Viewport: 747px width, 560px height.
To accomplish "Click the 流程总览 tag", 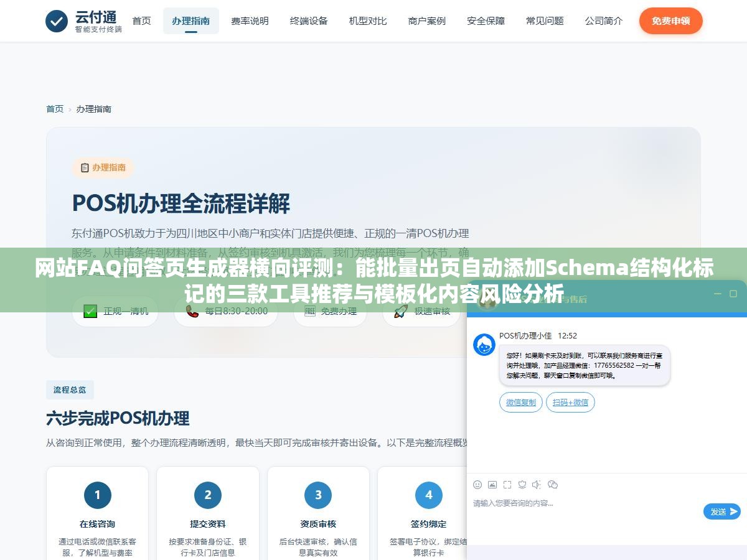I will point(70,390).
